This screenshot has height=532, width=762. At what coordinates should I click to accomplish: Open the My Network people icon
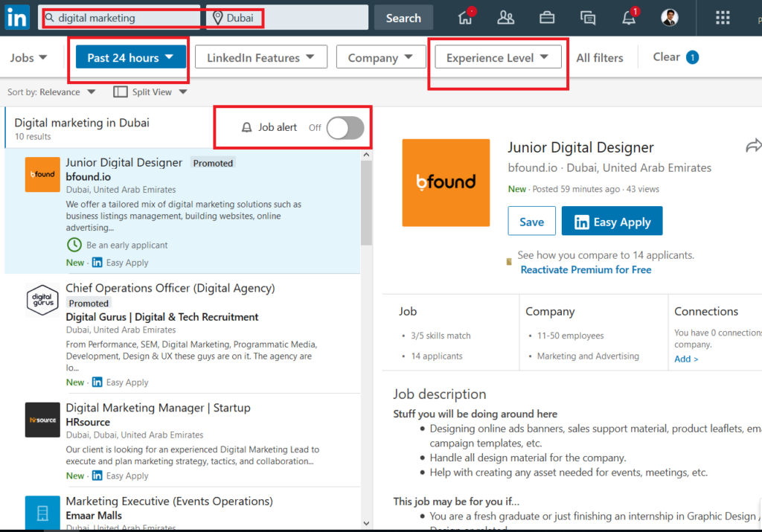click(505, 18)
